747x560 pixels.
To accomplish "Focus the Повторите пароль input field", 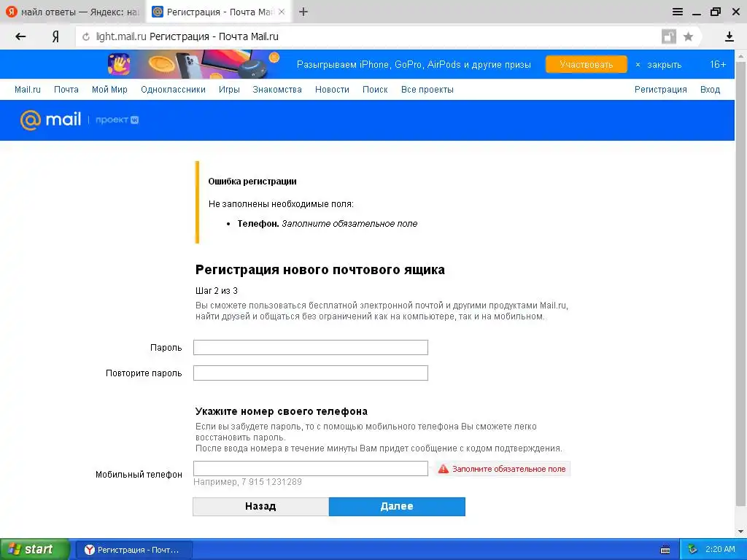I will point(311,373).
